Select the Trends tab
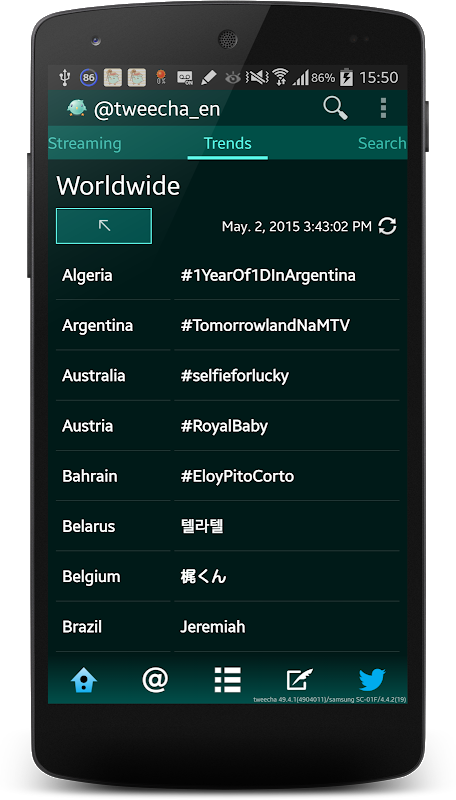 coord(227,143)
